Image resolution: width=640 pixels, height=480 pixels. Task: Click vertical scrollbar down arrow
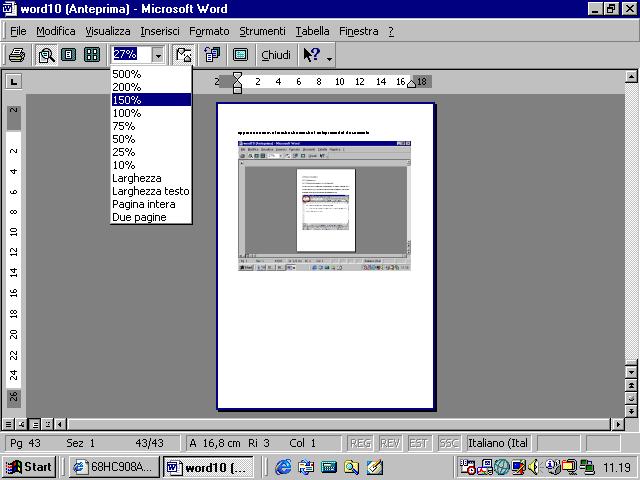[631, 372]
